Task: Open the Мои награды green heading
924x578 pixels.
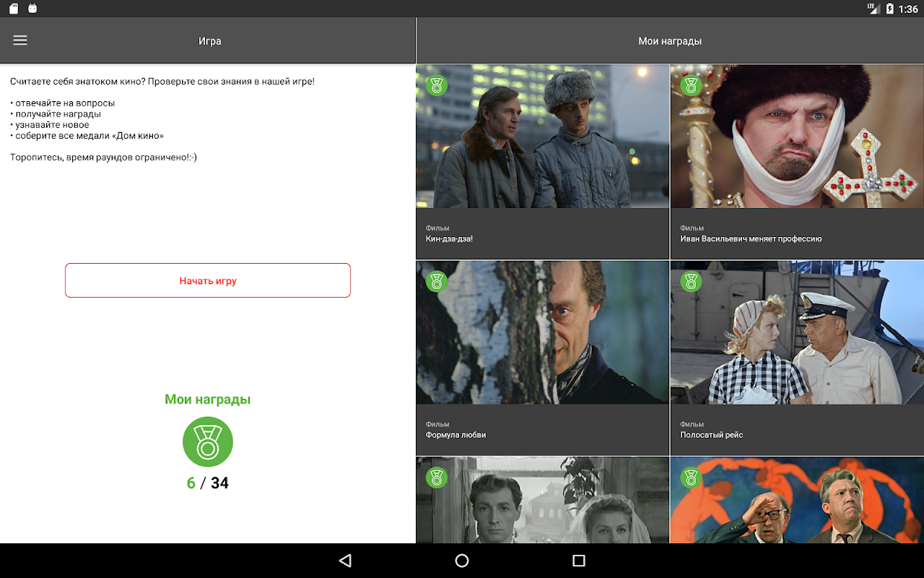Action: pos(208,400)
